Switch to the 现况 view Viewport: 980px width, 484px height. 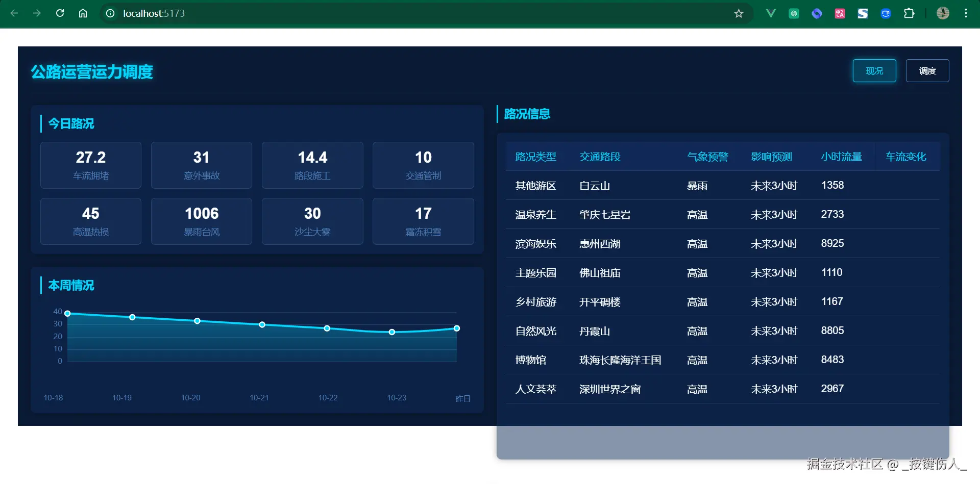(874, 71)
